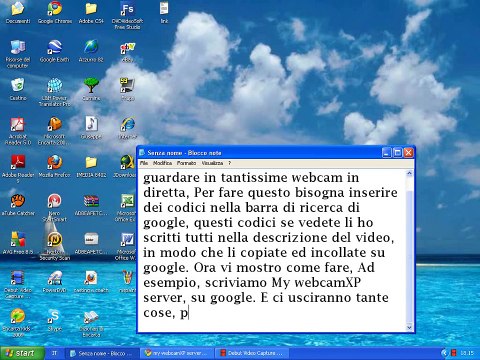This screenshot has width=480, height=360.
Task: Open Debut Video Capture desktop shortcut
Action: (18, 278)
